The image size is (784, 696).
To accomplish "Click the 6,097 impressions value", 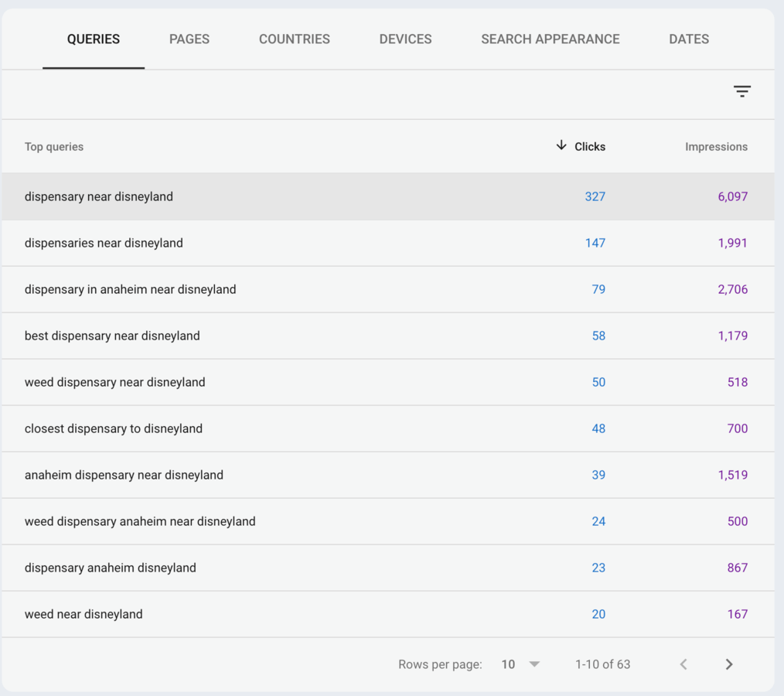I will coord(732,196).
